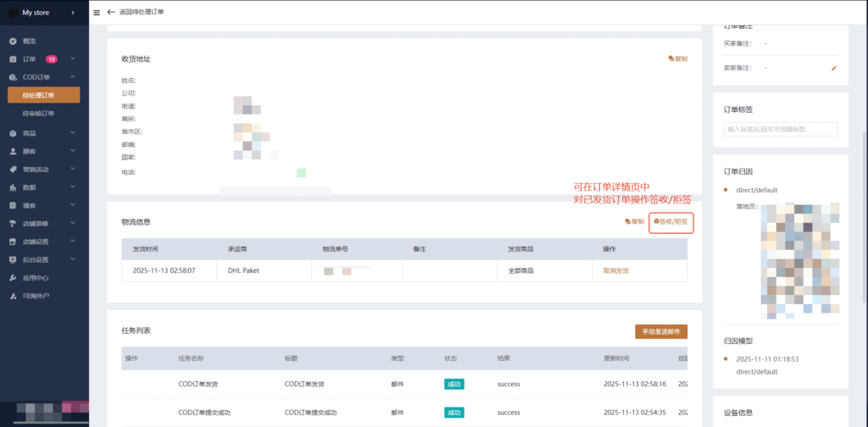The width and height of the screenshot is (868, 427).
Task: Click 取消发货 for the DHL Paket shipment
Action: (x=615, y=270)
